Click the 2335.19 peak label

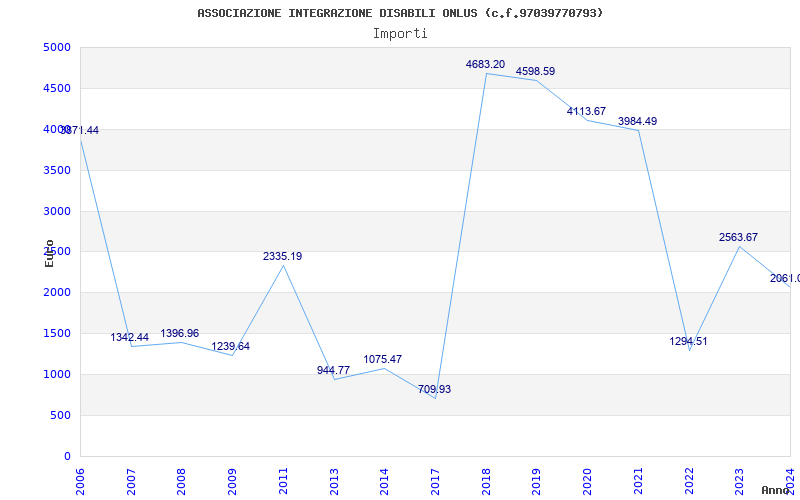pos(282,257)
